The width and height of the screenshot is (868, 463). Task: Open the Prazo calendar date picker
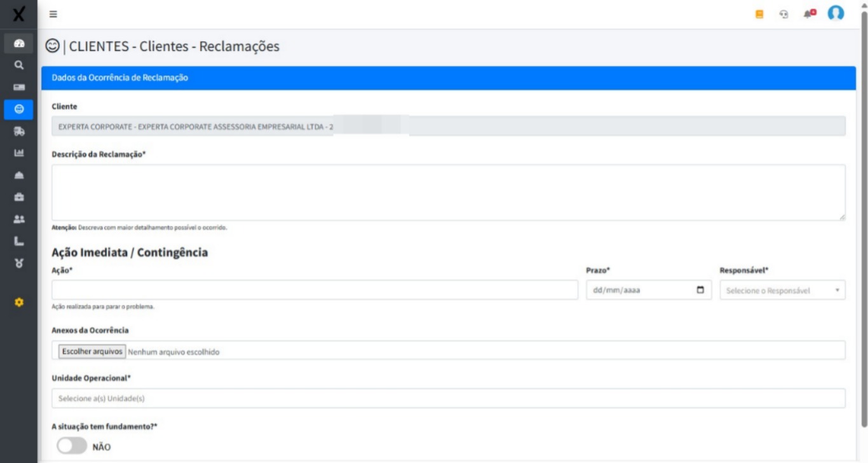[700, 290]
